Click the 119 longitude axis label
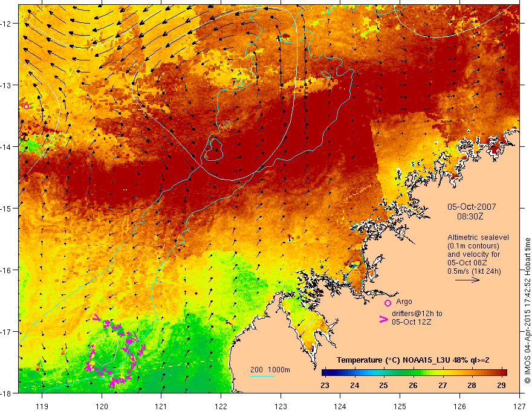 (x=42, y=406)
